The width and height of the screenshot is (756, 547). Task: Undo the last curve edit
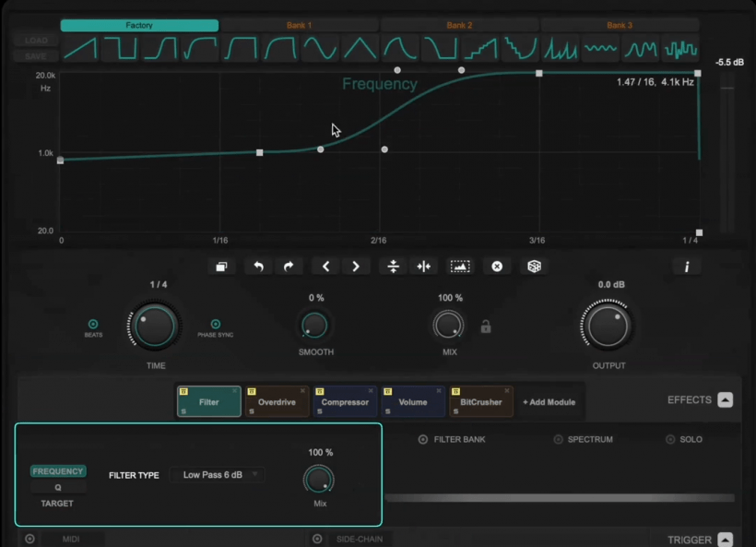258,267
